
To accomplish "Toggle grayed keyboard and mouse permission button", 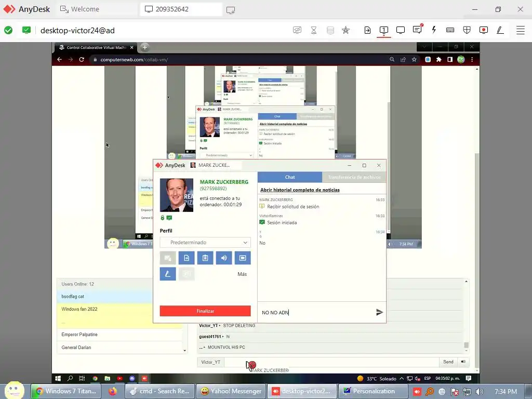I will (x=168, y=258).
